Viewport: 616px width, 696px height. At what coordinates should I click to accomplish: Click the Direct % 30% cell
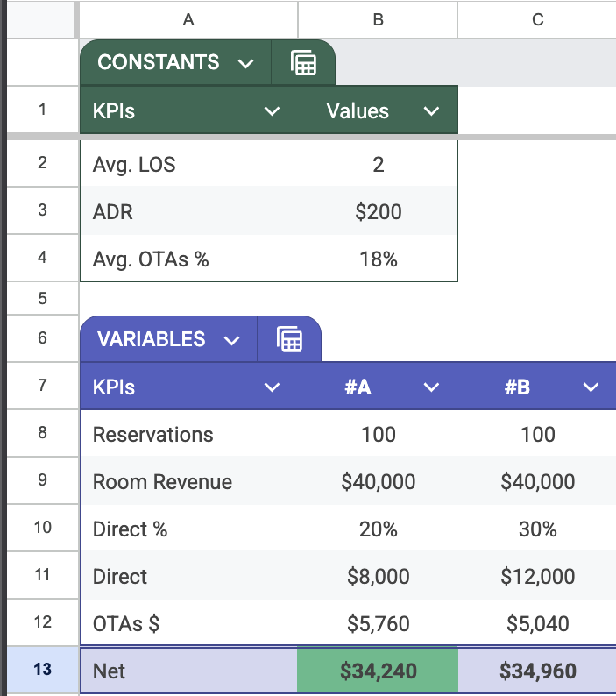coord(537,529)
